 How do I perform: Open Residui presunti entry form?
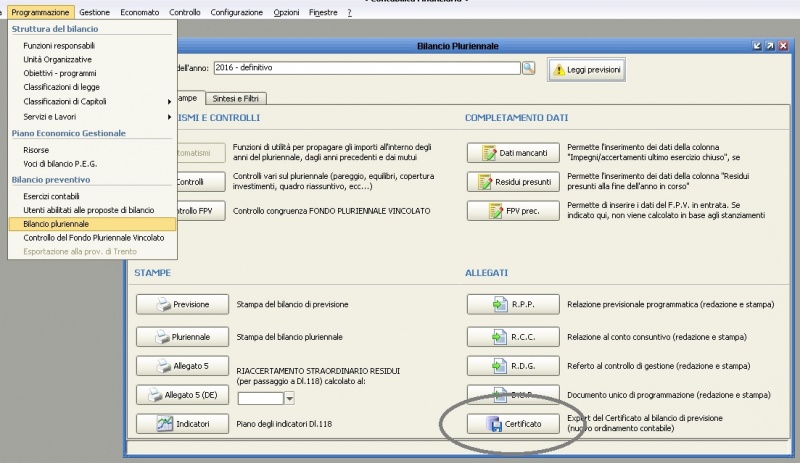click(513, 182)
